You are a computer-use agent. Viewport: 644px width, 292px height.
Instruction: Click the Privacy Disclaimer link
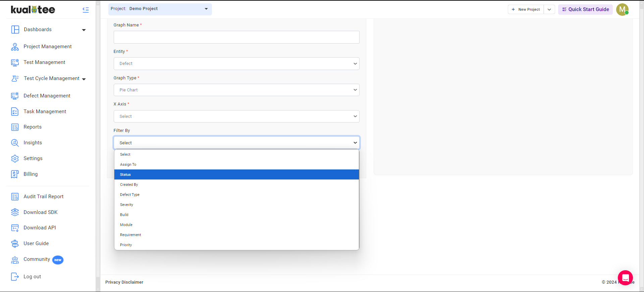pyautogui.click(x=124, y=282)
